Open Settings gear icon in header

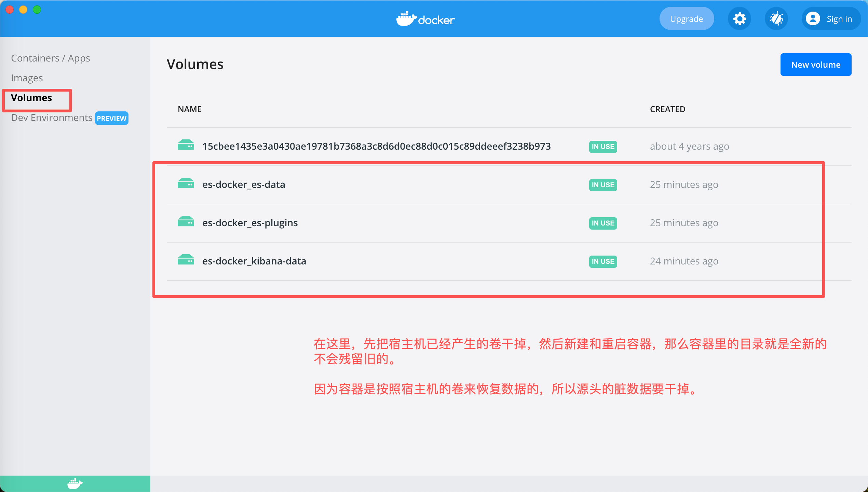pos(739,19)
